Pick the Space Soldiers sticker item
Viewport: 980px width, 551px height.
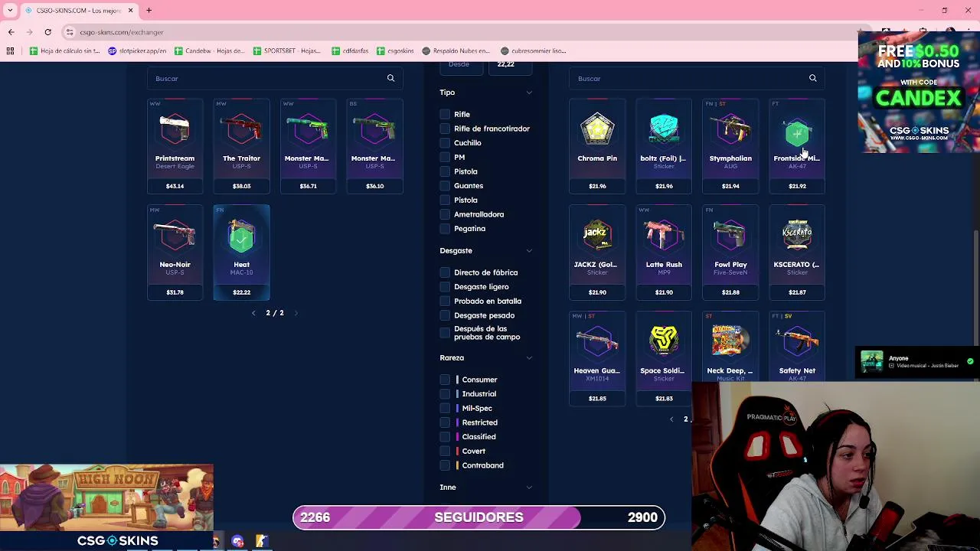(664, 359)
